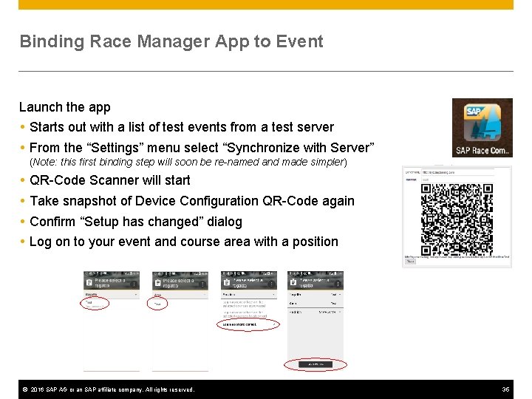Open overflow menu in the Position list phone screen
532x399 pixels.
pos(271,284)
